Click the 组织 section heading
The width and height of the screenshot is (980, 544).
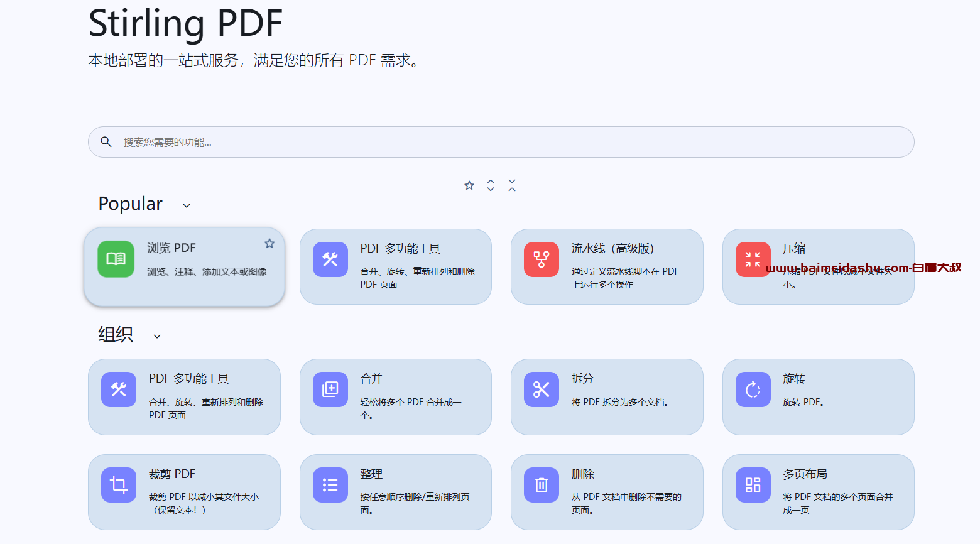click(116, 334)
